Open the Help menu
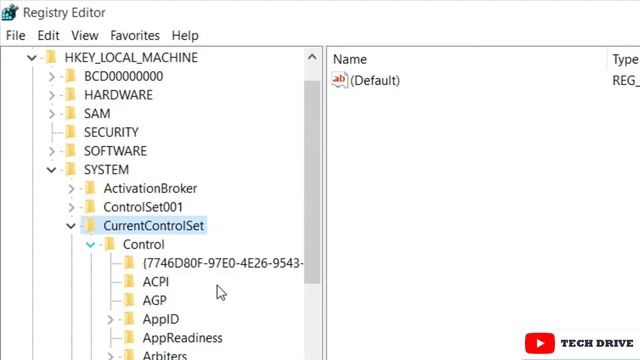 click(185, 36)
